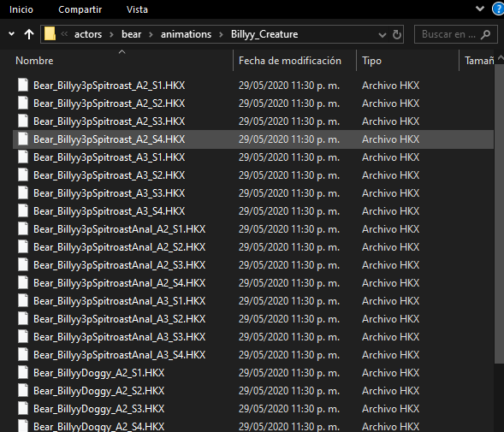Click date cell of Bear_Billyy3pSpitroastAnal_A2_S1.HKX

289,229
